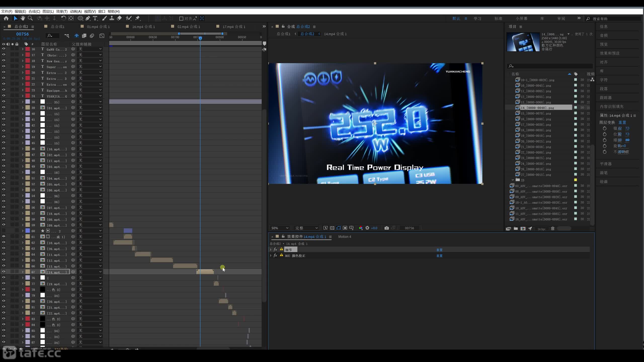
Task: Select the Eraser tool
Action: 119,18
